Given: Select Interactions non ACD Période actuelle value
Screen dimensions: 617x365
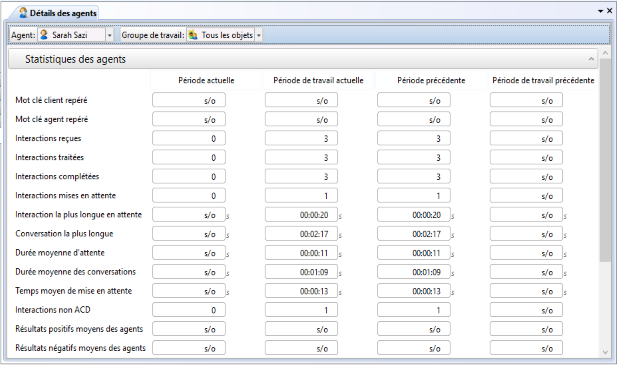Looking at the screenshot, I should [x=189, y=310].
